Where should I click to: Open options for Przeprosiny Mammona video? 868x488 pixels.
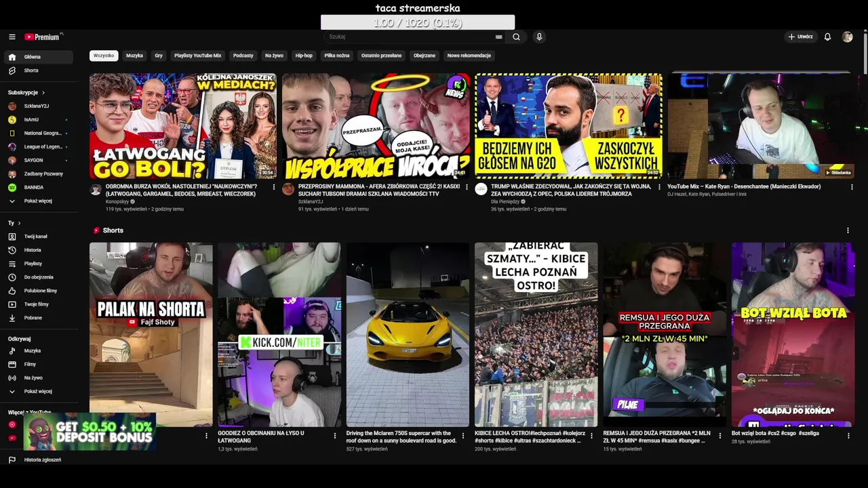[x=467, y=187]
